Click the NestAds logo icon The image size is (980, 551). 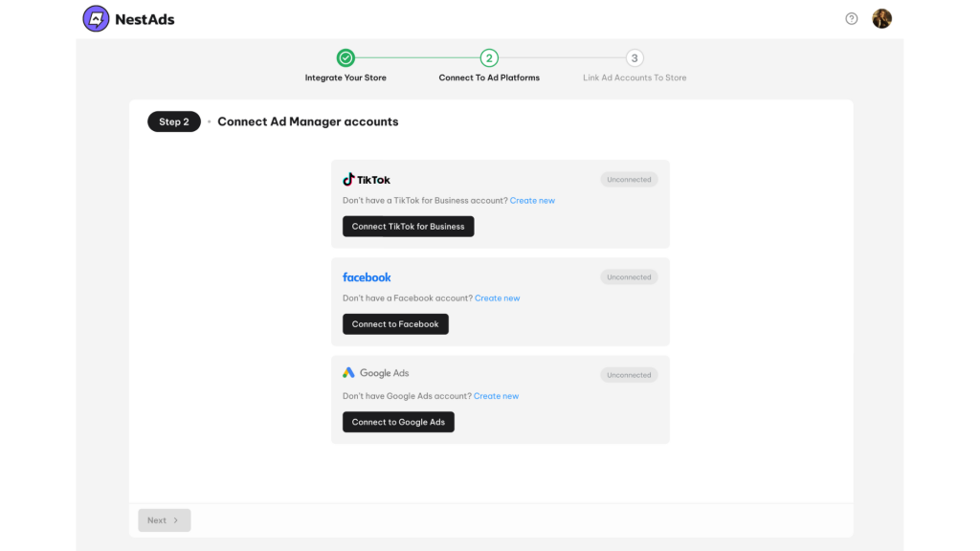pos(96,19)
